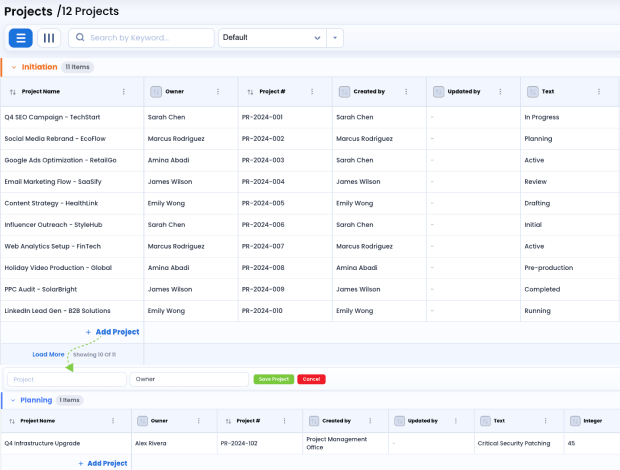This screenshot has height=470, width=620.
Task: Click Text column icon in Initiation
Action: [x=533, y=92]
